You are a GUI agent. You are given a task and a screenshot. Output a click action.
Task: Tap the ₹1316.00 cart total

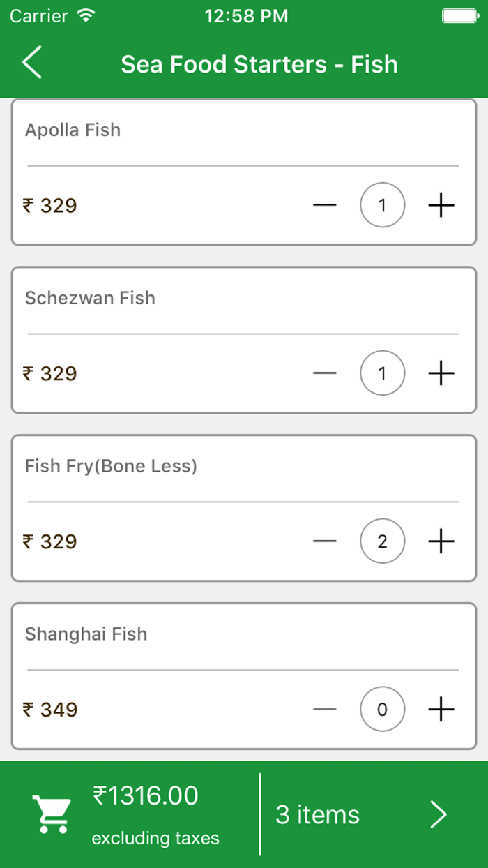click(146, 796)
